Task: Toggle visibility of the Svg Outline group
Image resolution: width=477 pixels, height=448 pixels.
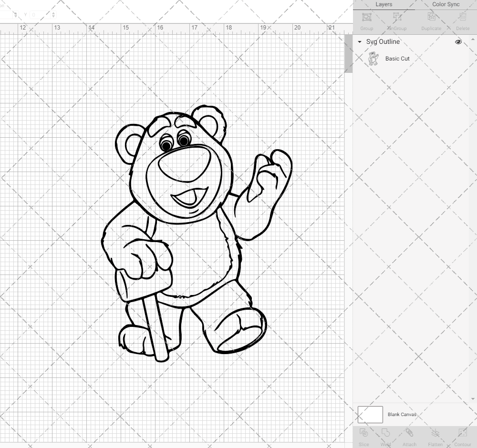Action: (x=458, y=42)
